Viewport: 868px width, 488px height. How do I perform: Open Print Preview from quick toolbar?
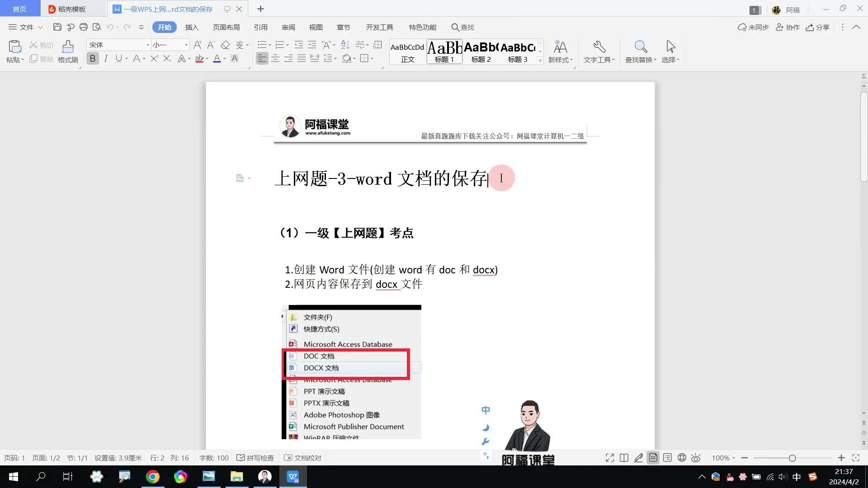point(96,27)
